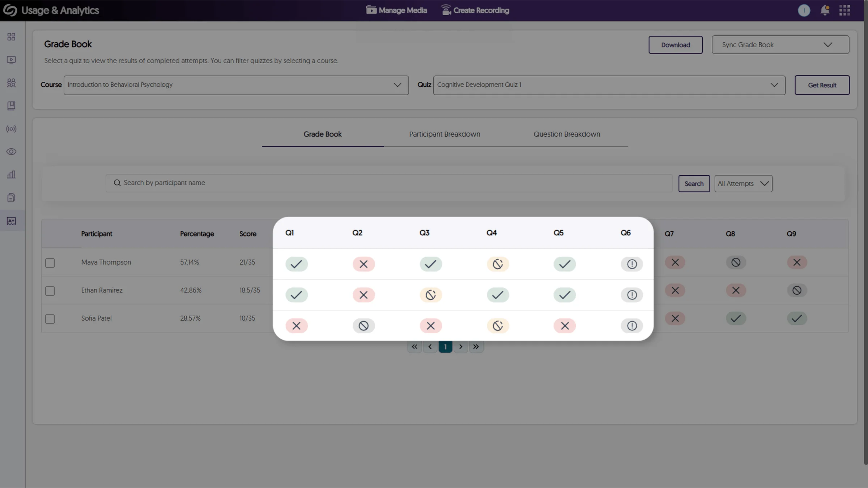Click the Download button

pyautogui.click(x=675, y=45)
